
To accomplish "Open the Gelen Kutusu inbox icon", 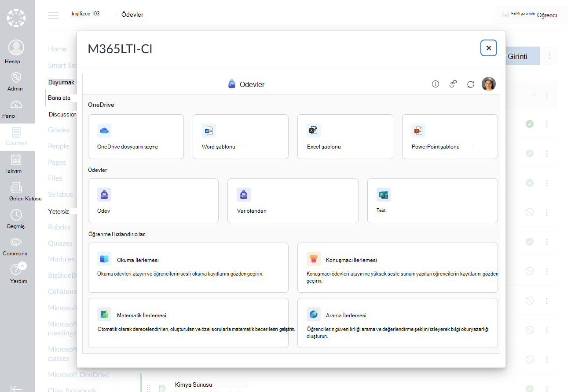I will [16, 187].
